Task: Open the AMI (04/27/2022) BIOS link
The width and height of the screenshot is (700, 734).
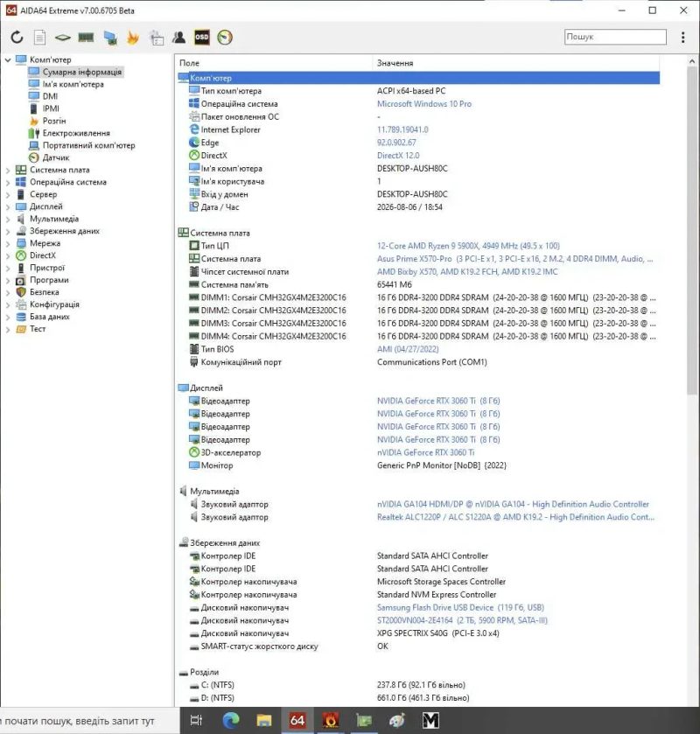Action: click(x=408, y=349)
